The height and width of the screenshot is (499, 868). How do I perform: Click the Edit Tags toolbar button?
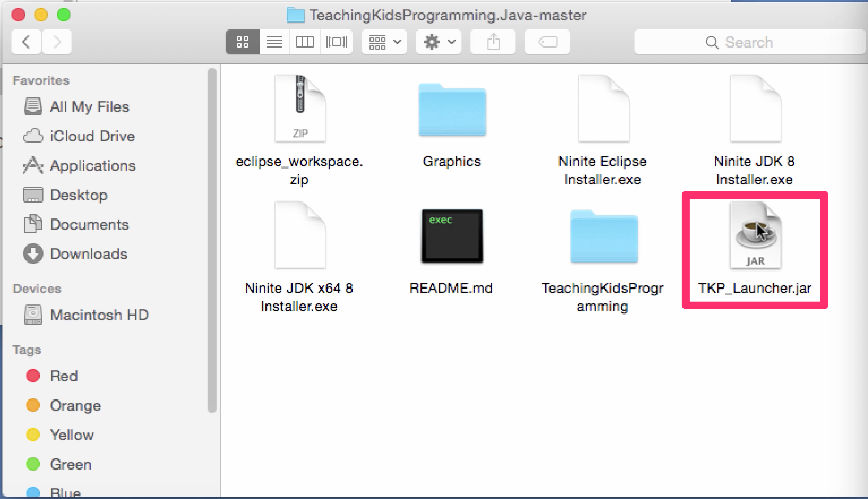pos(547,42)
